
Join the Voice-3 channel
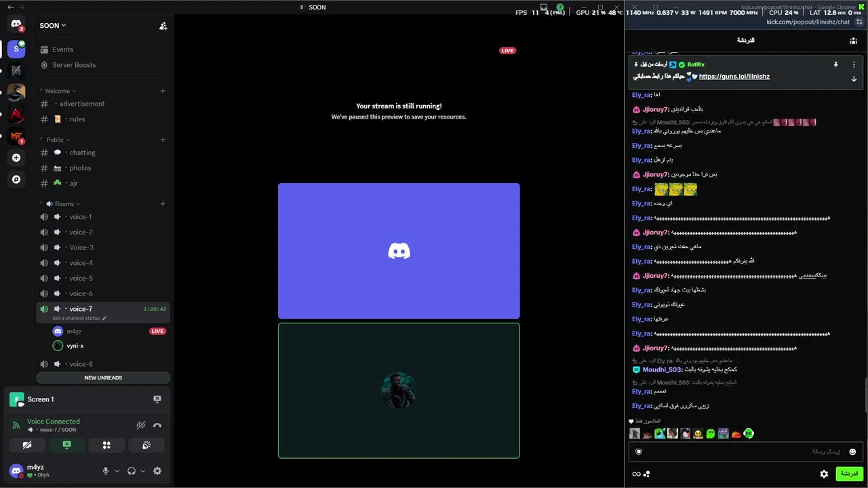coord(103,248)
